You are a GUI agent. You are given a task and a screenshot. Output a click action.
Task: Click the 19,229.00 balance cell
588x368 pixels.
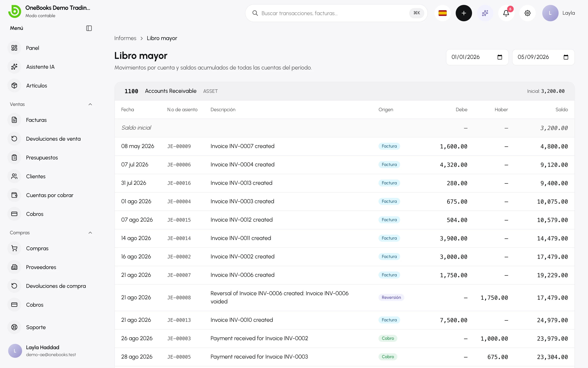click(552, 275)
